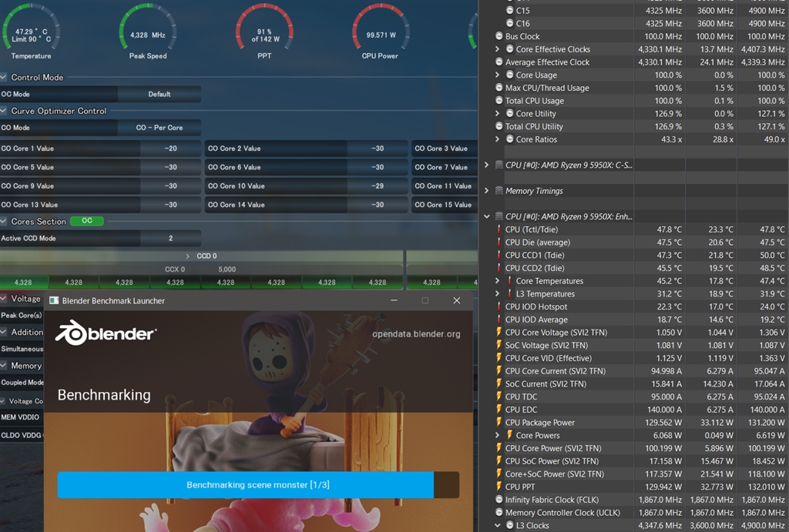Click the clock icon next to C16
The image size is (789, 532).
(509, 23)
